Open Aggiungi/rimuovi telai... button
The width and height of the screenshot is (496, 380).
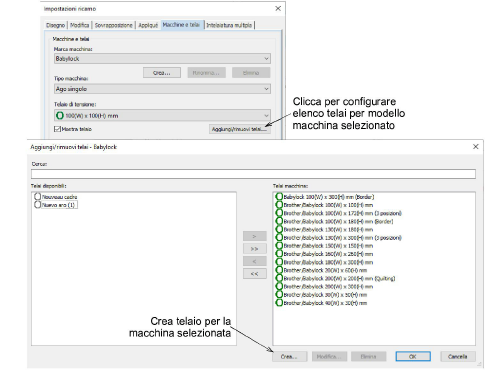240,129
